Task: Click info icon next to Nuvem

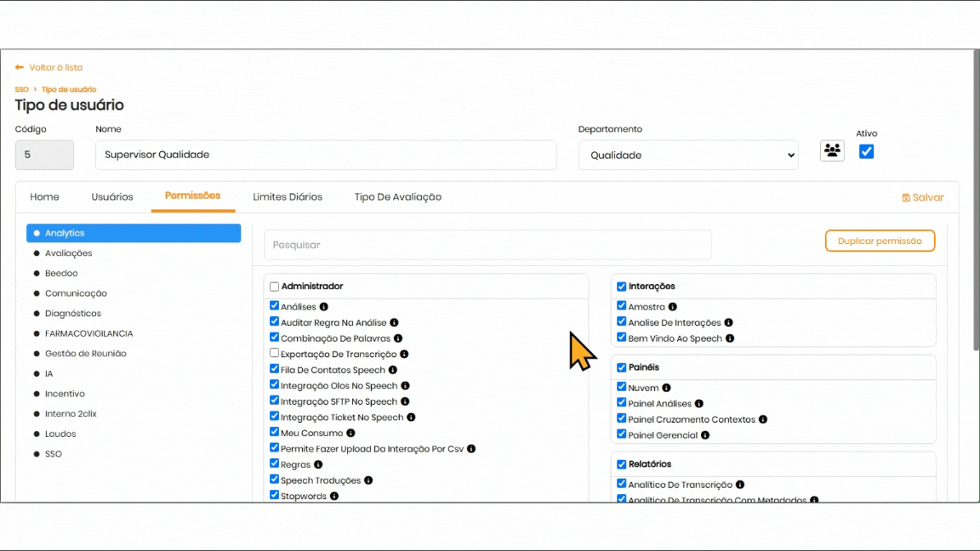Action: tap(666, 389)
